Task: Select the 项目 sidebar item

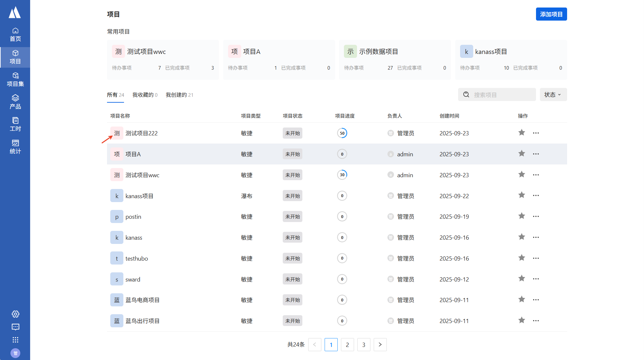Action: click(15, 57)
